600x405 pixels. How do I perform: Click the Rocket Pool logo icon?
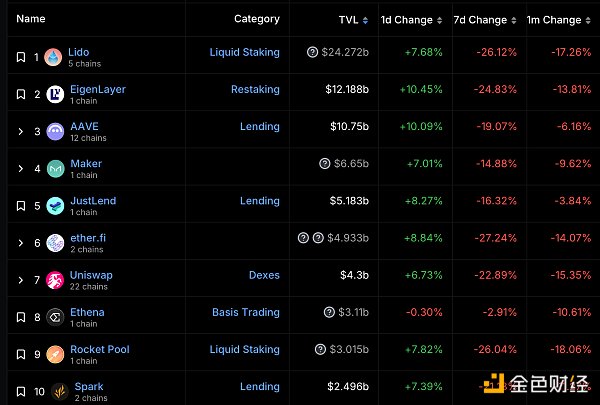[x=55, y=355]
